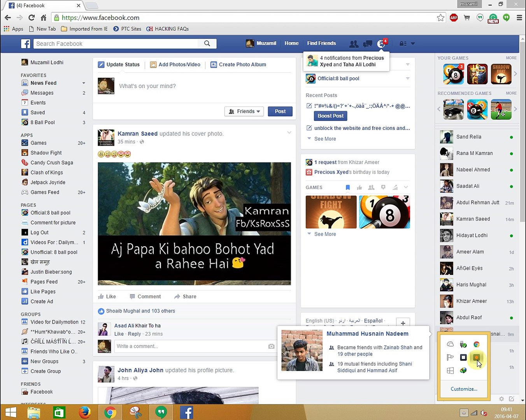Screen dimensions: 526x420
Task: Open PTC Sites bookmark
Action: [127, 29]
